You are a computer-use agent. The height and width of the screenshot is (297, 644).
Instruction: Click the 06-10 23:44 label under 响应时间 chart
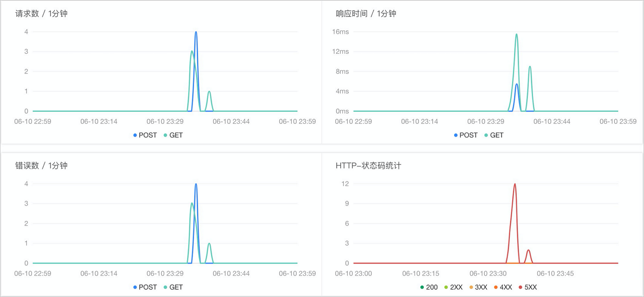pos(552,122)
